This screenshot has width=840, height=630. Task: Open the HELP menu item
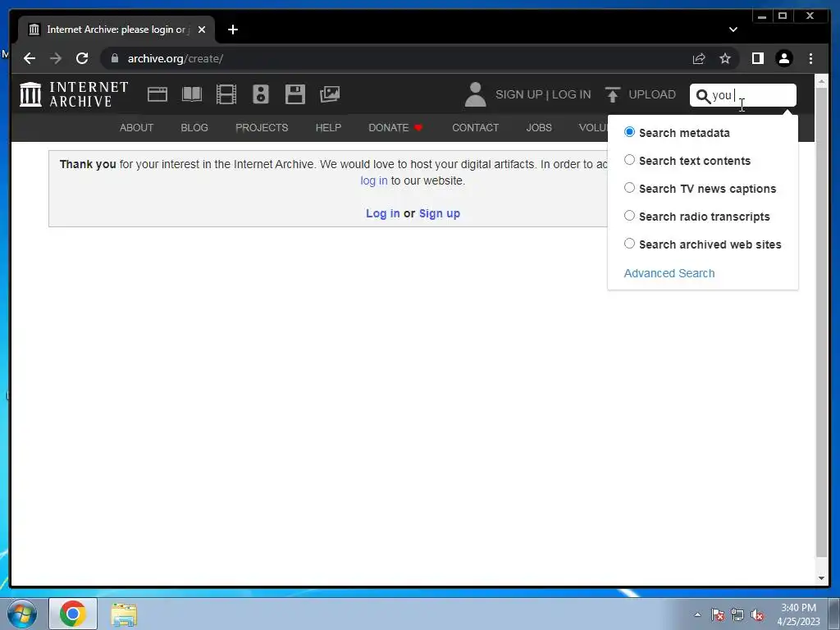[328, 127]
